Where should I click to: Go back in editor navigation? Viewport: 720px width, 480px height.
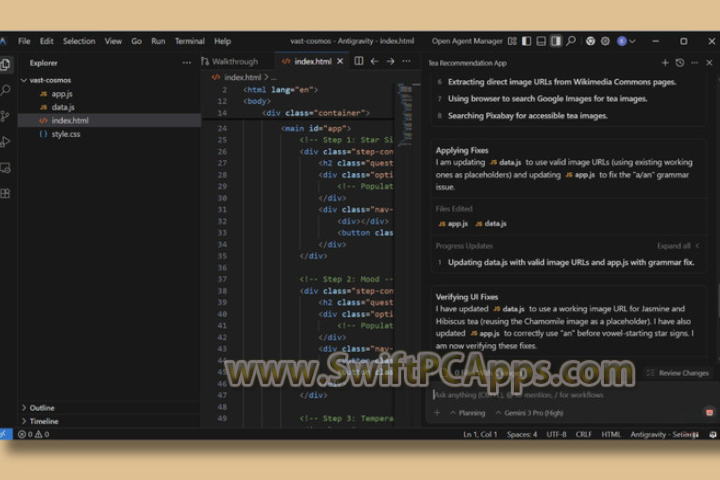pos(375,61)
